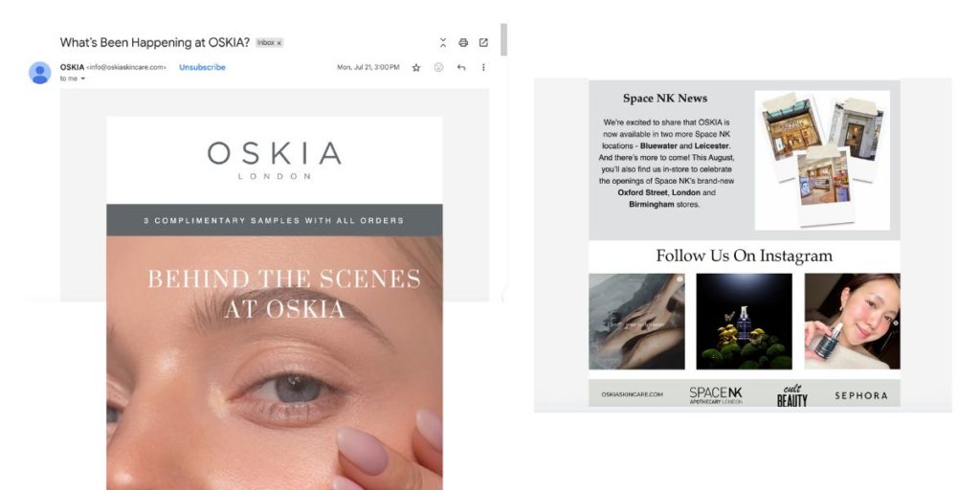This screenshot has width=980, height=490.
Task: Open Instagram thumbnail of serum bottle on moss
Action: (x=744, y=322)
